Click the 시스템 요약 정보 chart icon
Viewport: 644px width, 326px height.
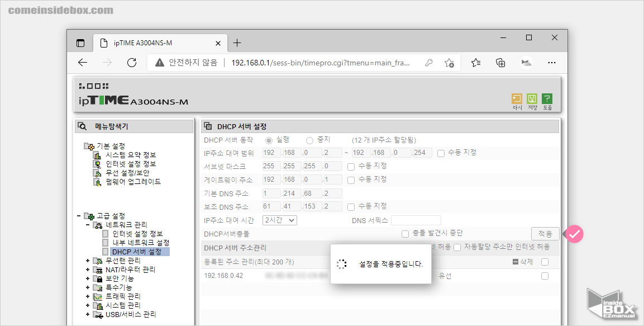pos(97,155)
